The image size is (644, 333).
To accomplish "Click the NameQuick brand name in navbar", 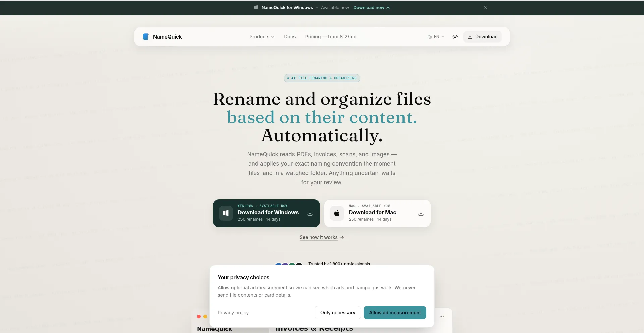I will [x=167, y=37].
